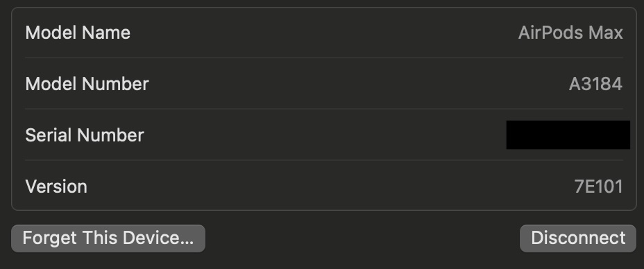Click the Forget This Device button
This screenshot has height=269, width=644.
coord(108,238)
